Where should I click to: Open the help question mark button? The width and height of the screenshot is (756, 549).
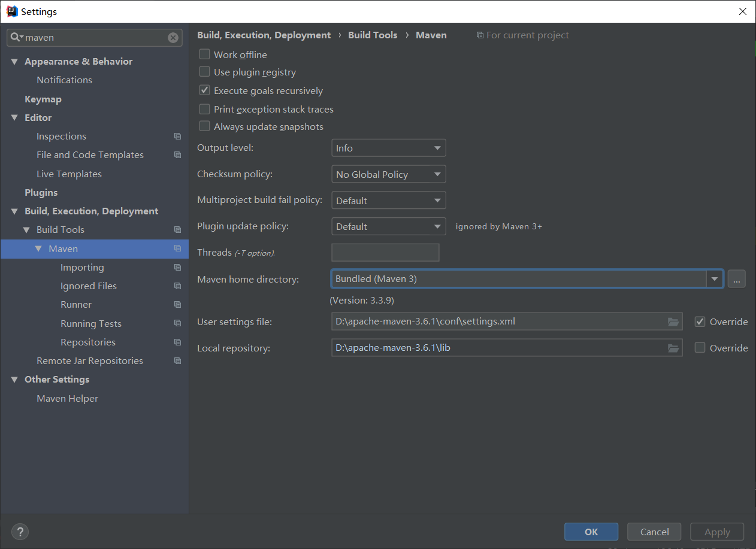20,532
